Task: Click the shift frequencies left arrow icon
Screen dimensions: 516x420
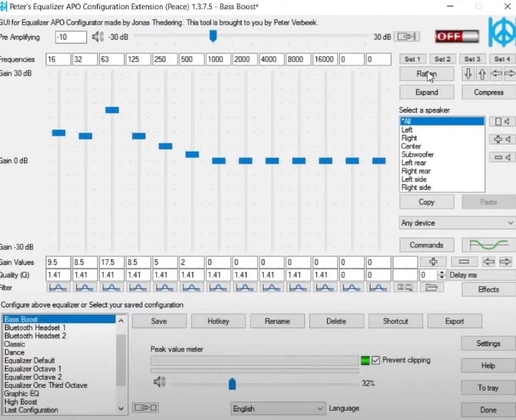Action: click(x=496, y=74)
